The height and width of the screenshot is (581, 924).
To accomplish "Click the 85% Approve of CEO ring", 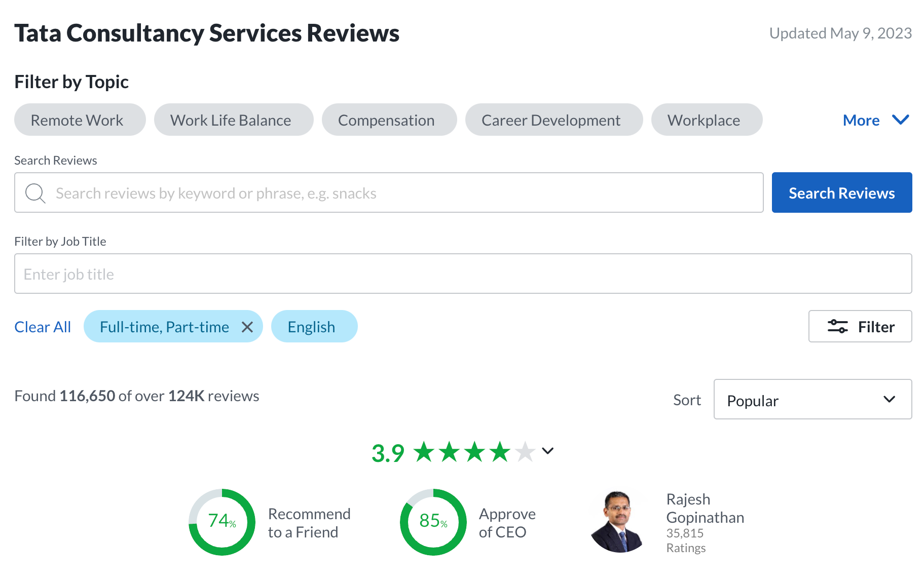I will [433, 522].
